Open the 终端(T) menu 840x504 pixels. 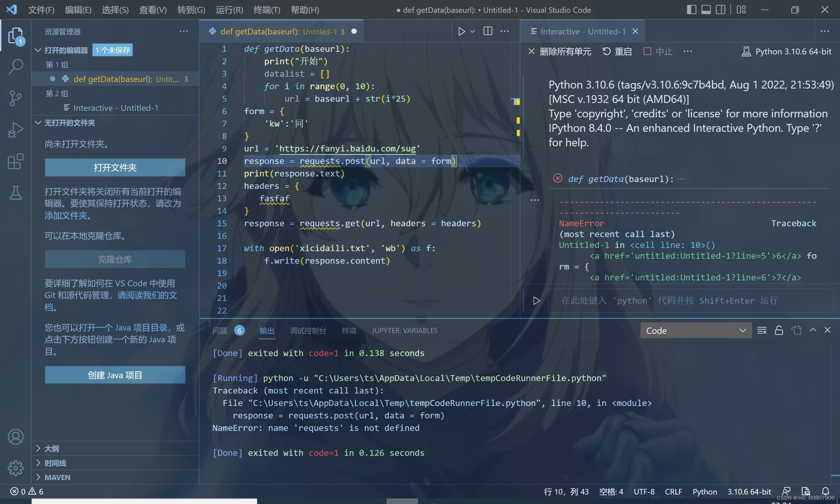(267, 10)
